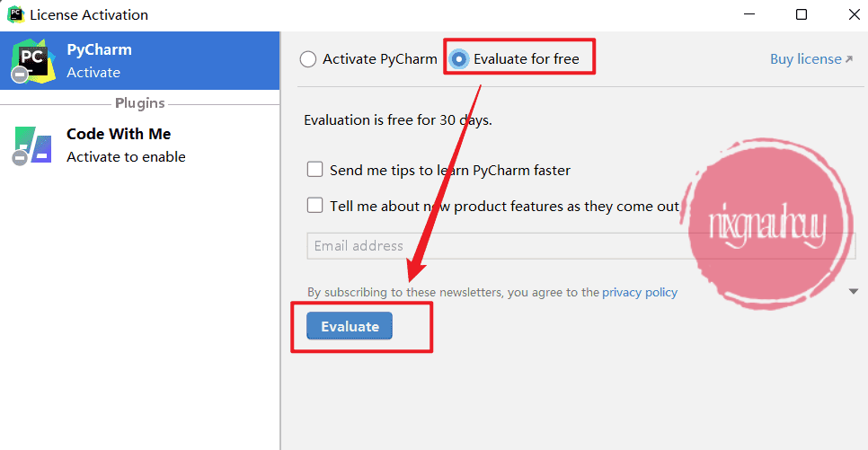Maximize the License Activation window

click(801, 14)
